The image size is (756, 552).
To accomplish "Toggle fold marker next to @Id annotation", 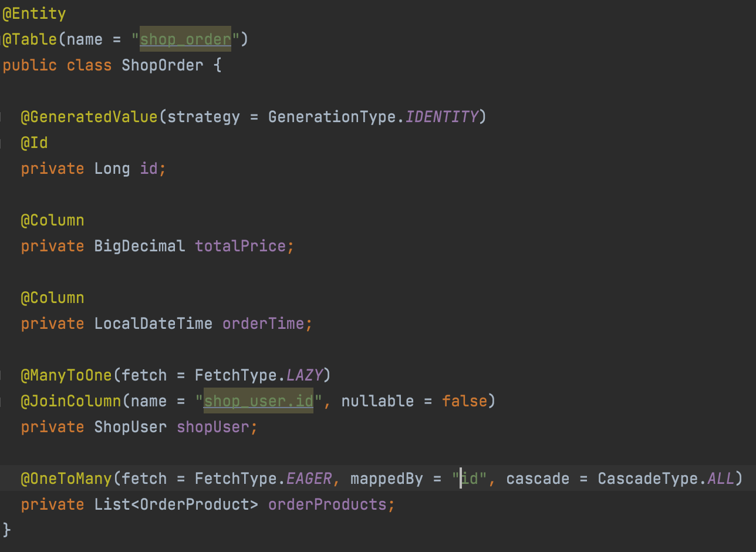I will [x=1, y=143].
